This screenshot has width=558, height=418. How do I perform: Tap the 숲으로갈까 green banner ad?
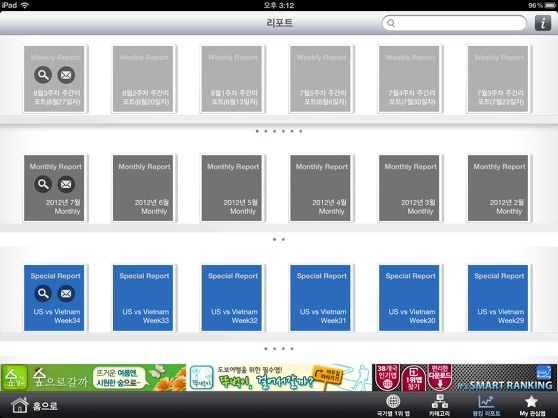(93, 377)
